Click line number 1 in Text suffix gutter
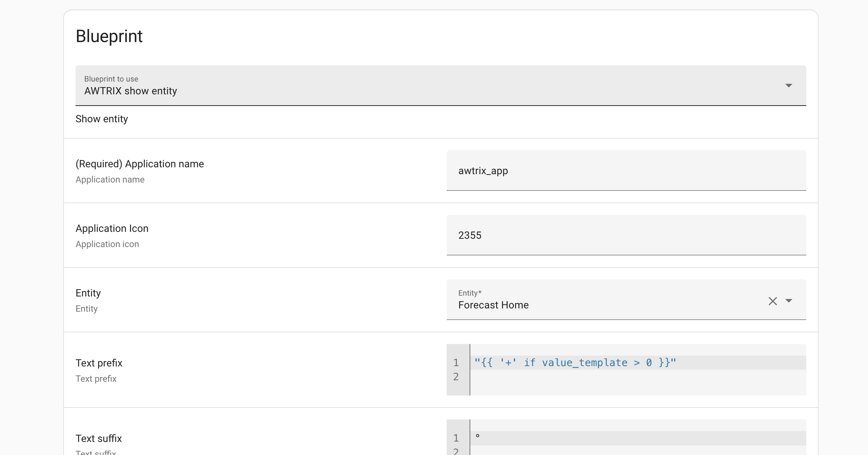The height and width of the screenshot is (455, 868). pos(456,438)
